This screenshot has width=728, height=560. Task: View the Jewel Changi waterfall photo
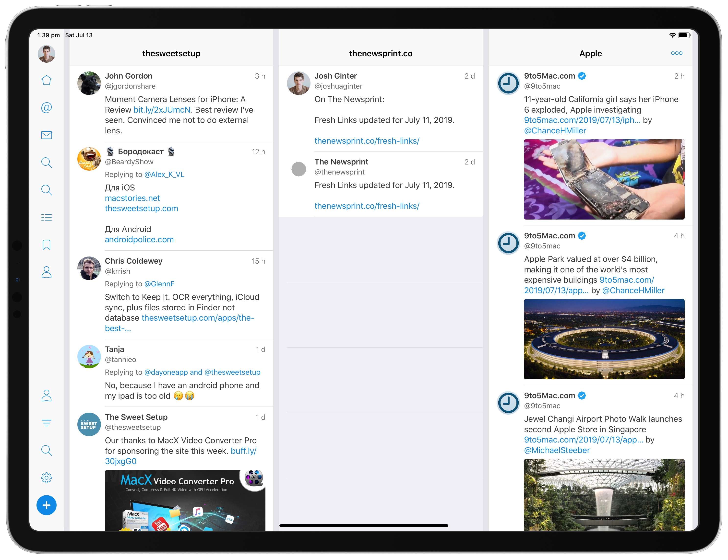(604, 495)
